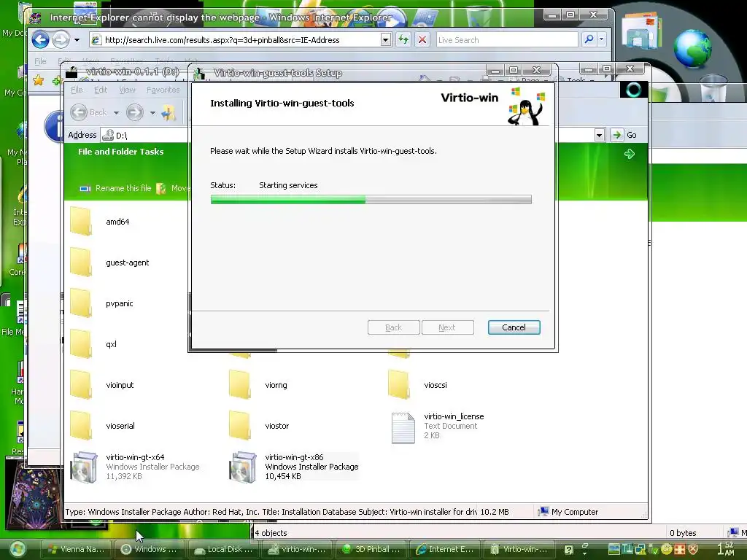Expand Explorer Forward history dropdown
747x560 pixels.
(x=152, y=113)
